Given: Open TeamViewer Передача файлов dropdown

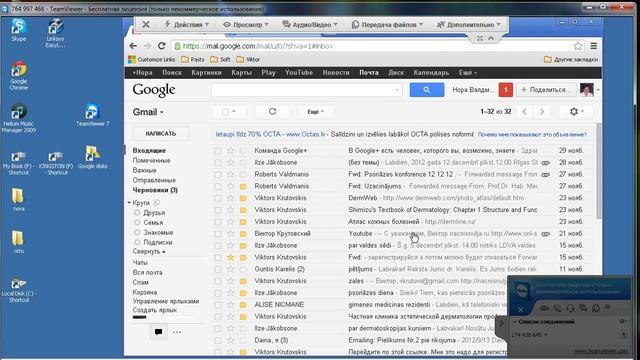Looking at the screenshot, I should pyautogui.click(x=387, y=24).
